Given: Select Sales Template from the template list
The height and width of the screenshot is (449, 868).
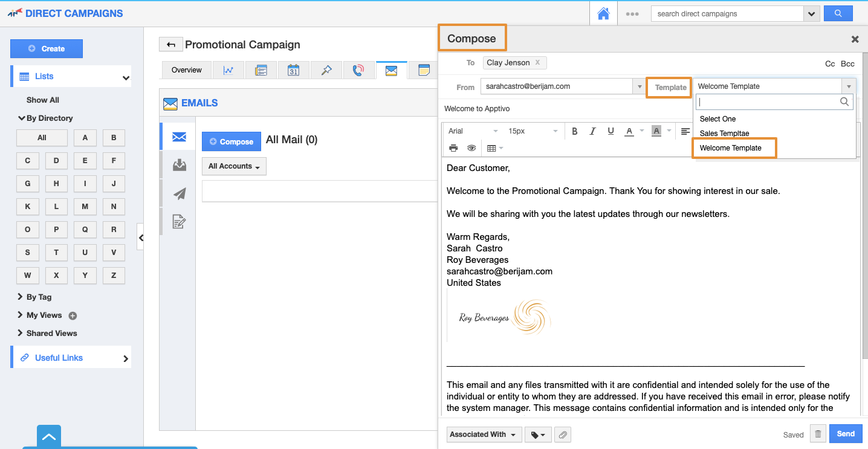Looking at the screenshot, I should coord(724,134).
